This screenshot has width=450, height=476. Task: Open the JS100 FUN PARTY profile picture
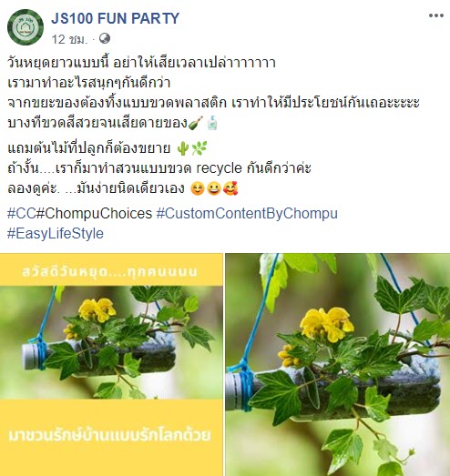click(x=26, y=27)
